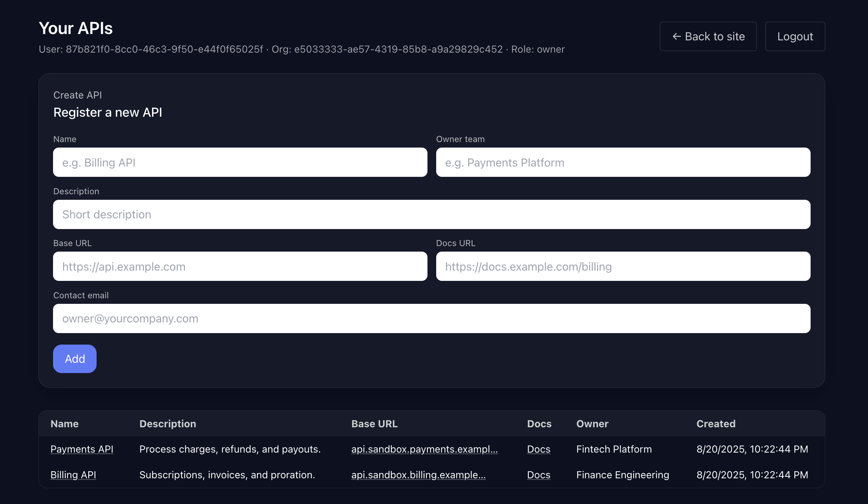Image resolution: width=868 pixels, height=504 pixels.
Task: Open Docs link for Payments API
Action: [538, 449]
